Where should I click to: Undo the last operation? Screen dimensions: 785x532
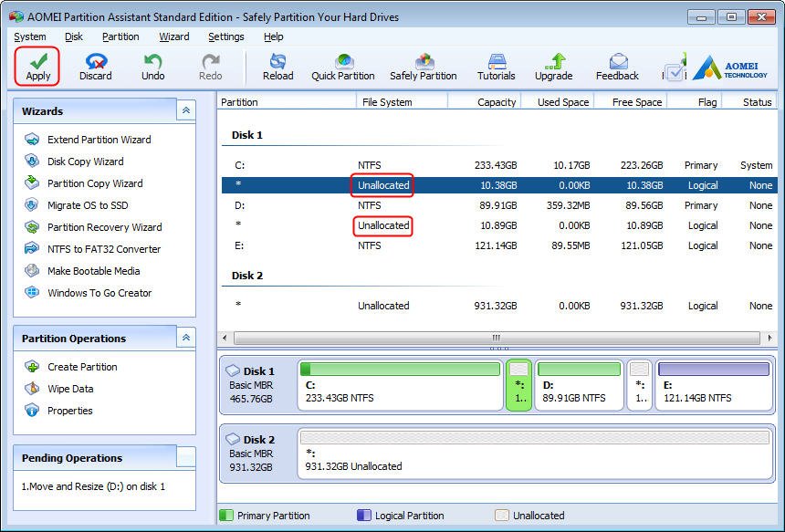click(152, 67)
